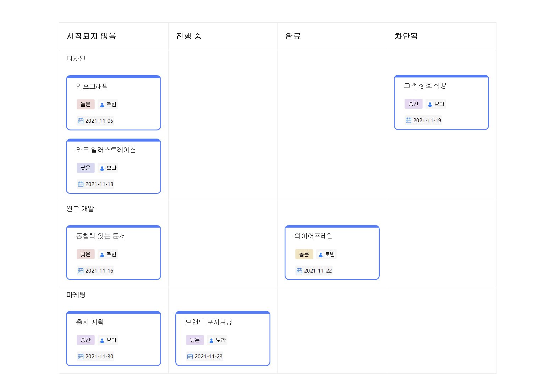The width and height of the screenshot is (555, 392).
Task: Click the person icon next to 로빈 on 통찰력 있는 문서
Action: (x=102, y=254)
